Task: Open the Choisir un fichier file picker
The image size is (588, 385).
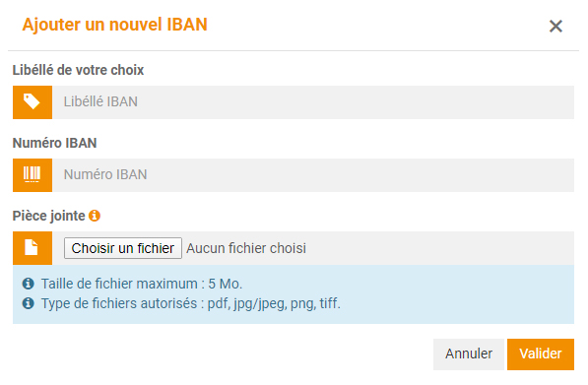Action: coord(123,248)
